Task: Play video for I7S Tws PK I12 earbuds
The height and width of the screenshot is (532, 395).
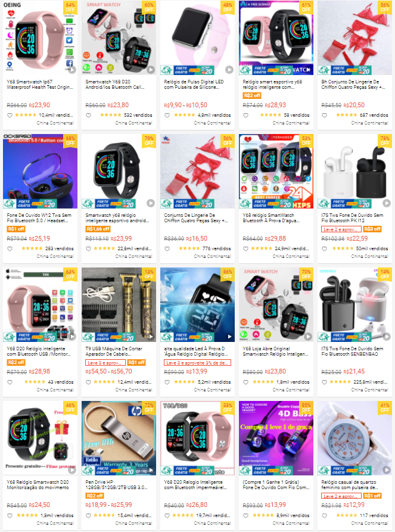Action: 387,203
